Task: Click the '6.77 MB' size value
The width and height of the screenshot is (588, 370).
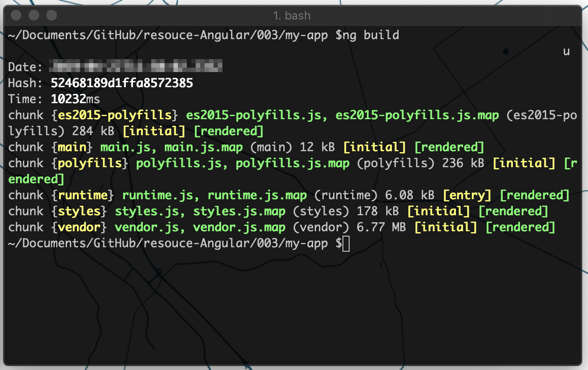Action: [x=382, y=227]
